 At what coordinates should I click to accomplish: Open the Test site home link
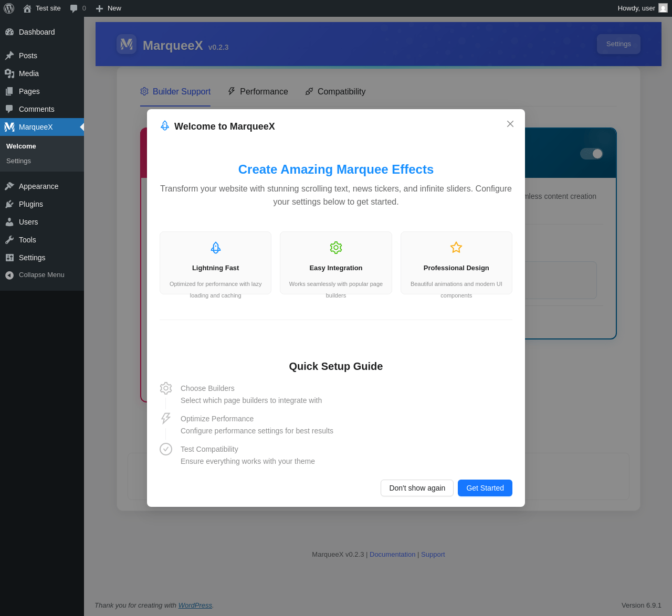42,8
